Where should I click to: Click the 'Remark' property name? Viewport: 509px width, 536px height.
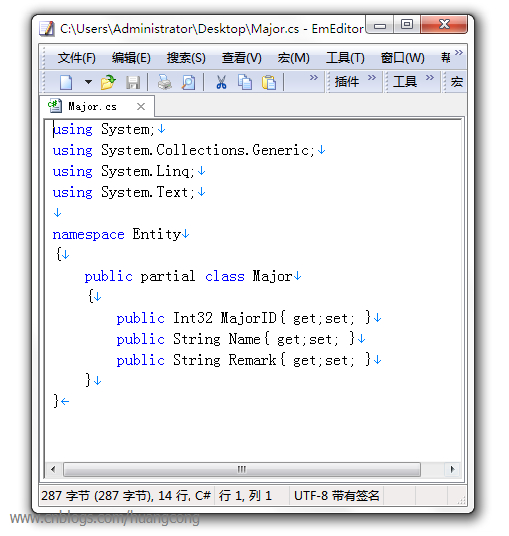pos(252,360)
